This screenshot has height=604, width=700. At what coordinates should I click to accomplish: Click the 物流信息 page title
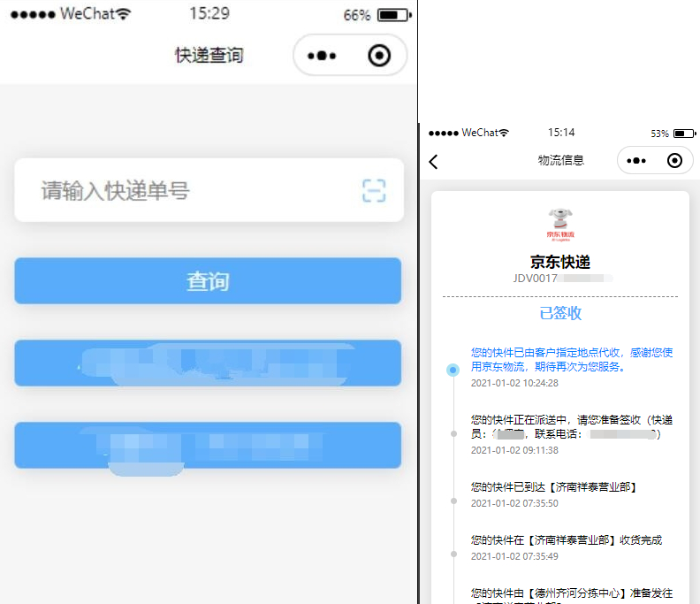(560, 160)
